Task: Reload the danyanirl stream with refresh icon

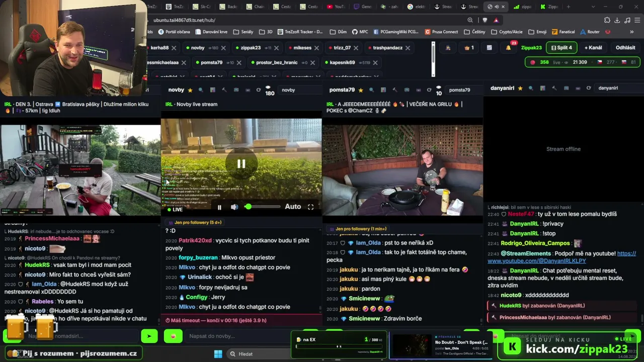Action: pyautogui.click(x=589, y=88)
